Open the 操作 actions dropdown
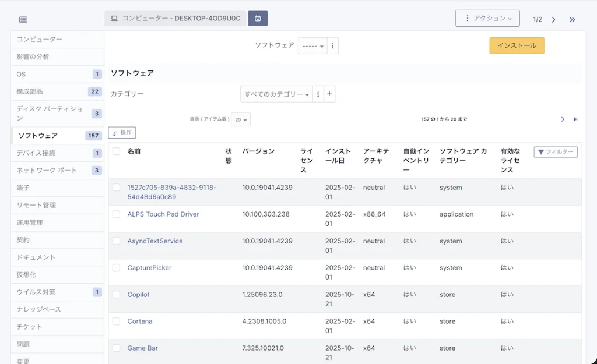This screenshot has width=597, height=364. click(122, 133)
